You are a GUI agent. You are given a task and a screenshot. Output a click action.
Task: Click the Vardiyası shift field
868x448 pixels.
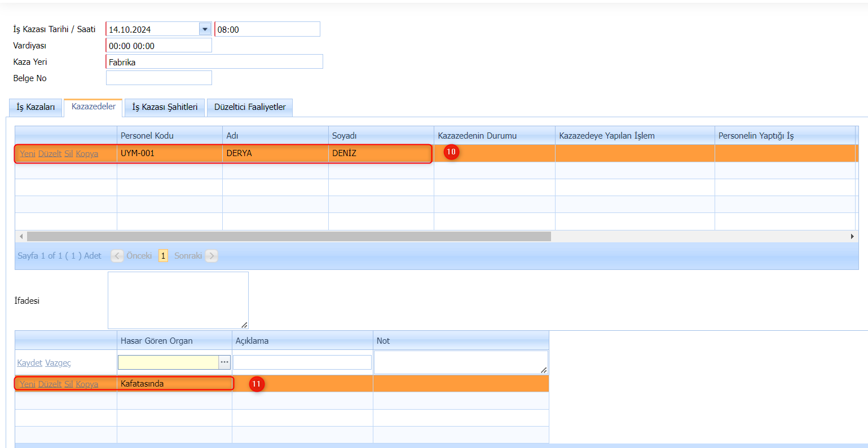coord(159,46)
